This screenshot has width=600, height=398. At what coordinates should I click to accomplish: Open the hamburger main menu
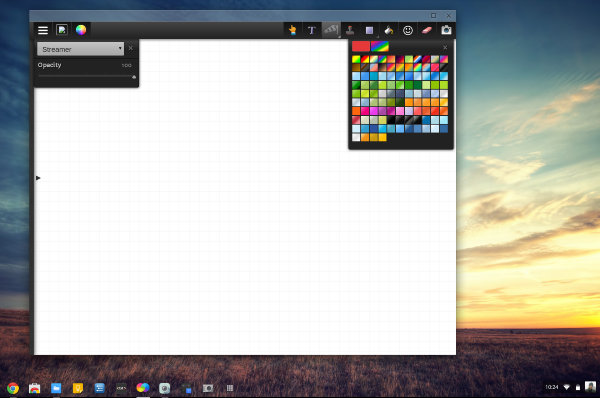pos(43,30)
